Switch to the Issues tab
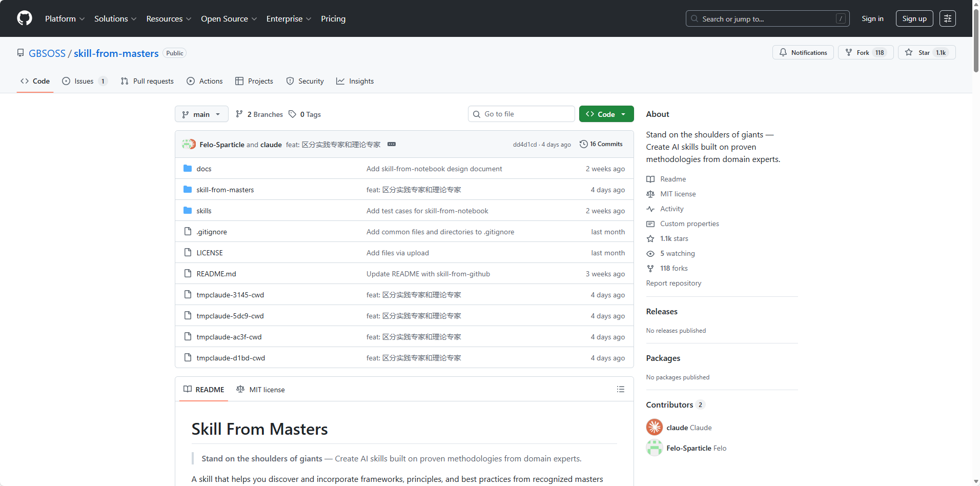Screen dimensions: 980x486 (84, 82)
